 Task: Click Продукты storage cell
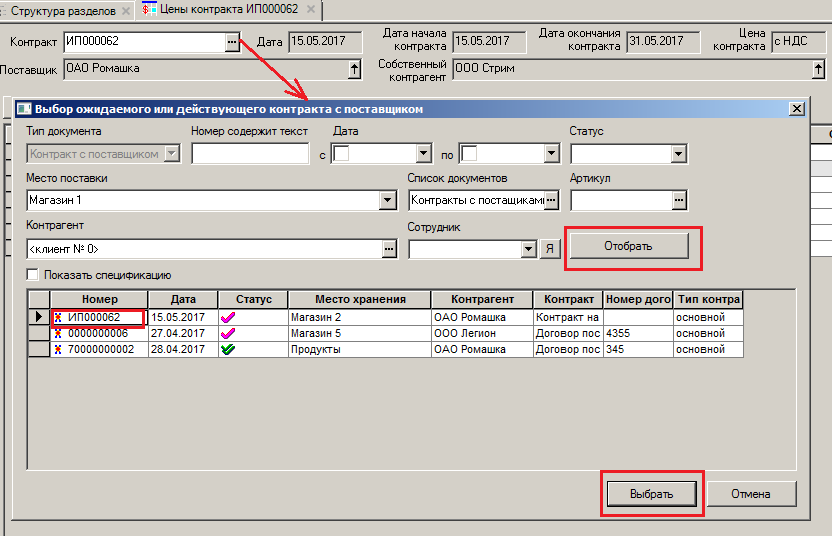(360, 349)
